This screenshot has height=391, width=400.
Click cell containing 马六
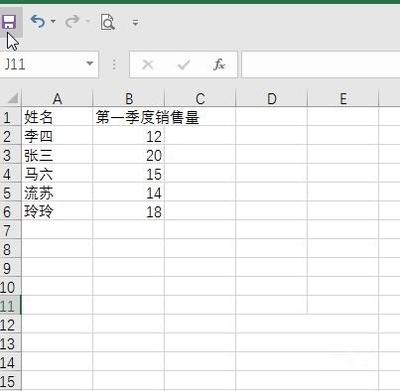(x=57, y=174)
